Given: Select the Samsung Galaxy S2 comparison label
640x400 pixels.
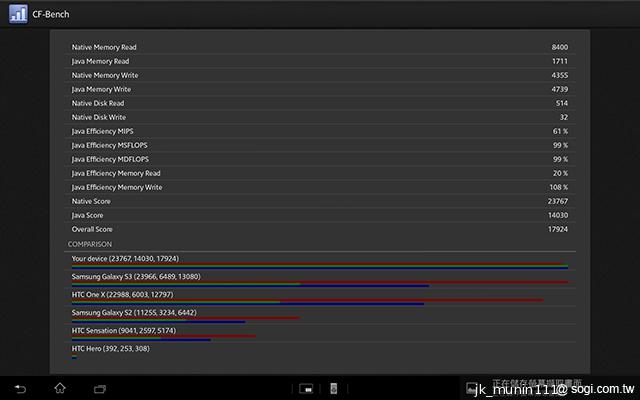Looking at the screenshot, I should click(134, 313).
